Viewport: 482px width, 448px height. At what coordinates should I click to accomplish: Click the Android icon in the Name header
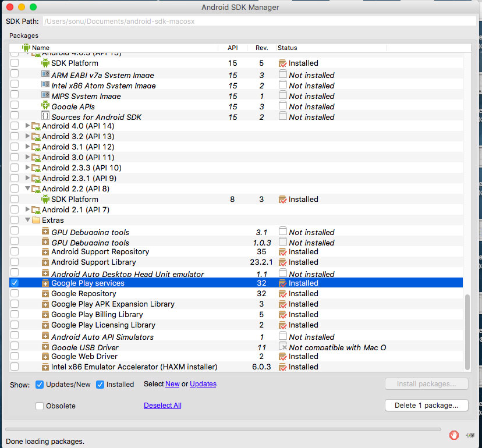[25, 48]
